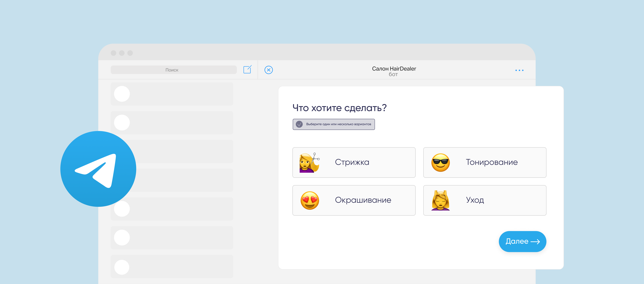Click the bottom chat avatar placeholder
644x284 pixels.
point(122,267)
